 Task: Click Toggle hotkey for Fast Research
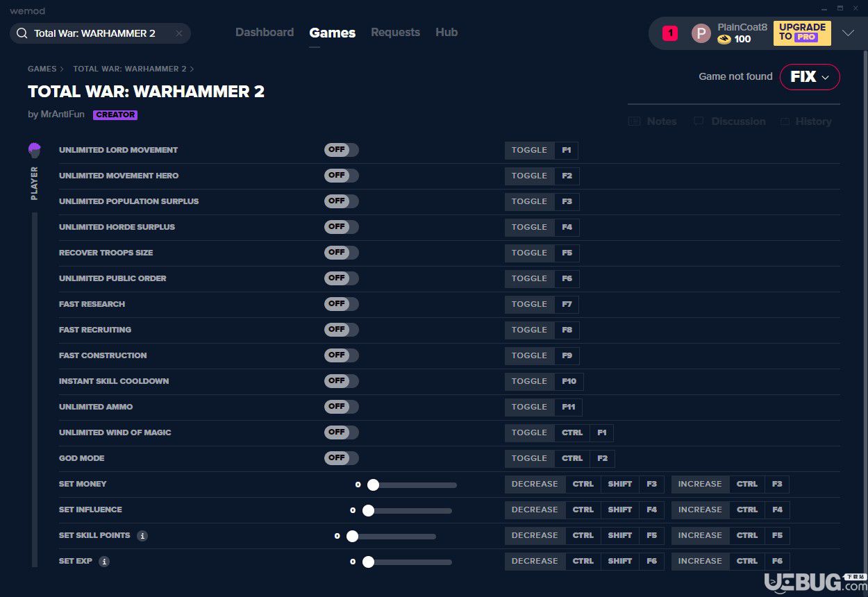tap(530, 304)
